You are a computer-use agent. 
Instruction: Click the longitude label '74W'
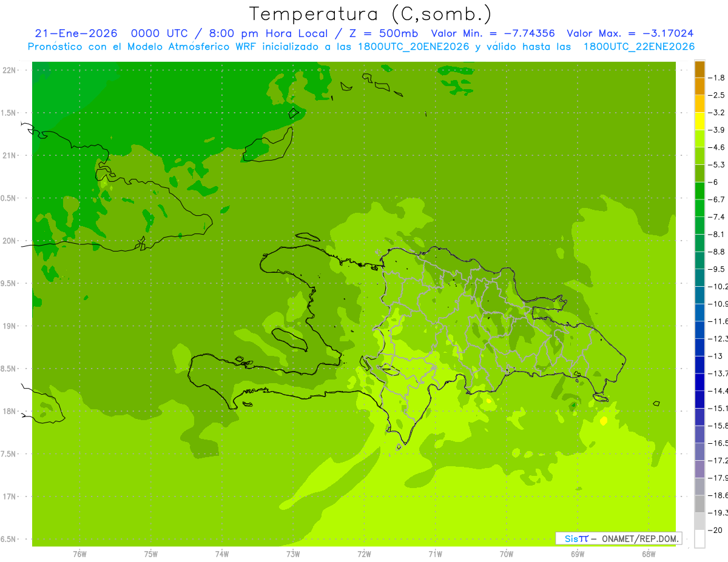[221, 555]
